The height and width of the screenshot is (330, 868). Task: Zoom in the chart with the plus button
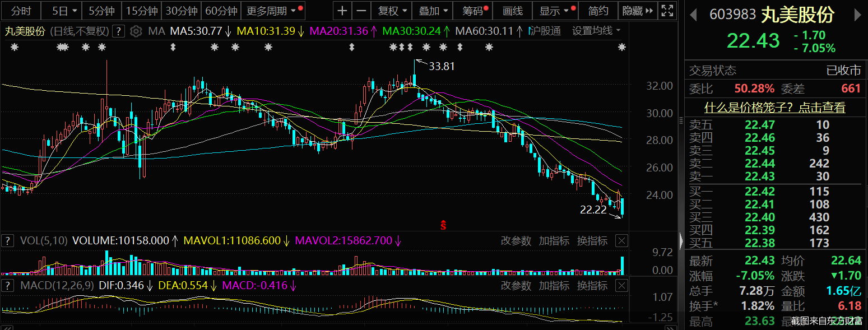click(x=342, y=11)
